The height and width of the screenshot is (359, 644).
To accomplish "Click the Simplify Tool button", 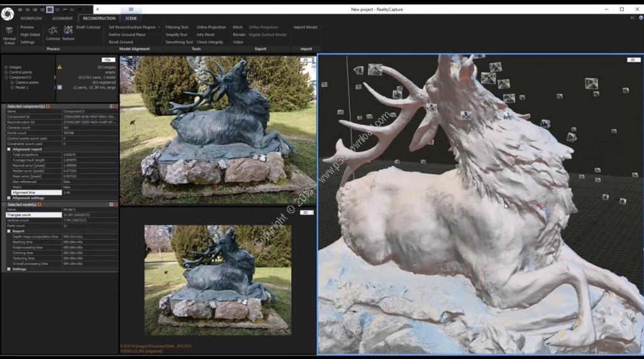I will click(x=176, y=35).
